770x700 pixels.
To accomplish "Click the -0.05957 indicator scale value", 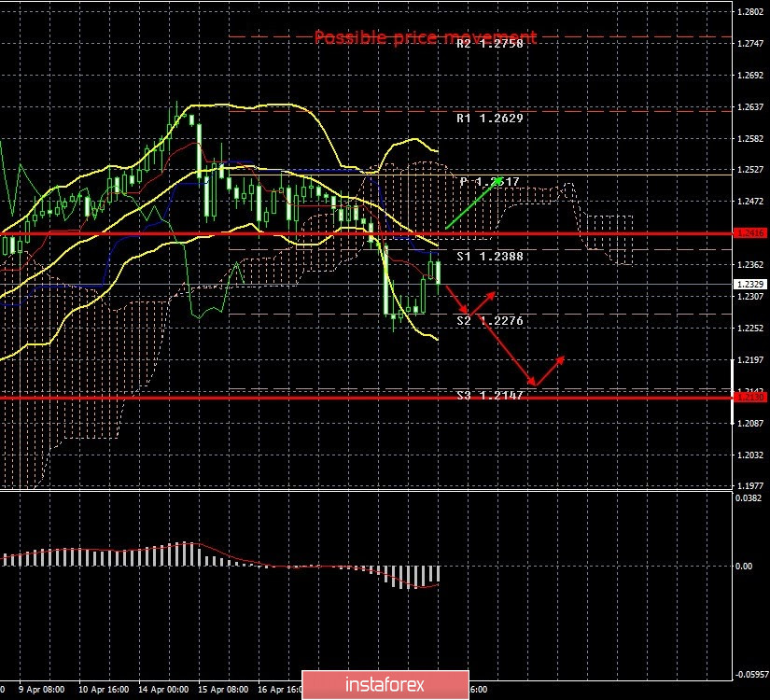I will 752,675.
